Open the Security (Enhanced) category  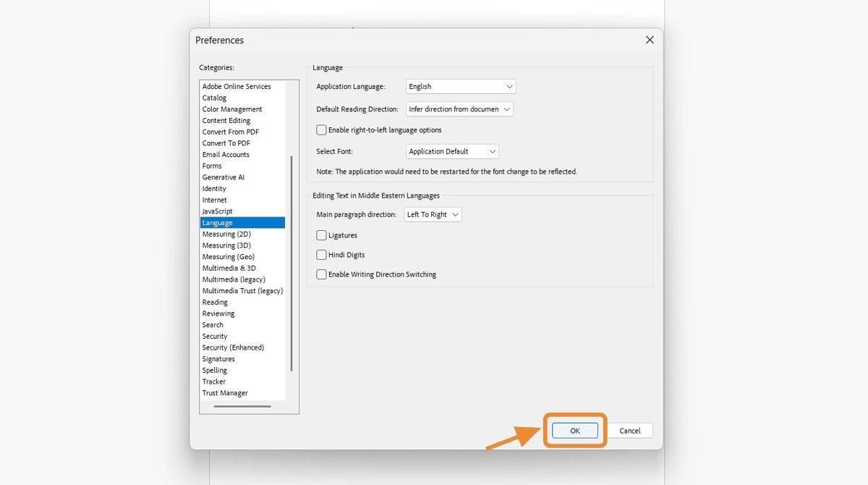coord(233,347)
